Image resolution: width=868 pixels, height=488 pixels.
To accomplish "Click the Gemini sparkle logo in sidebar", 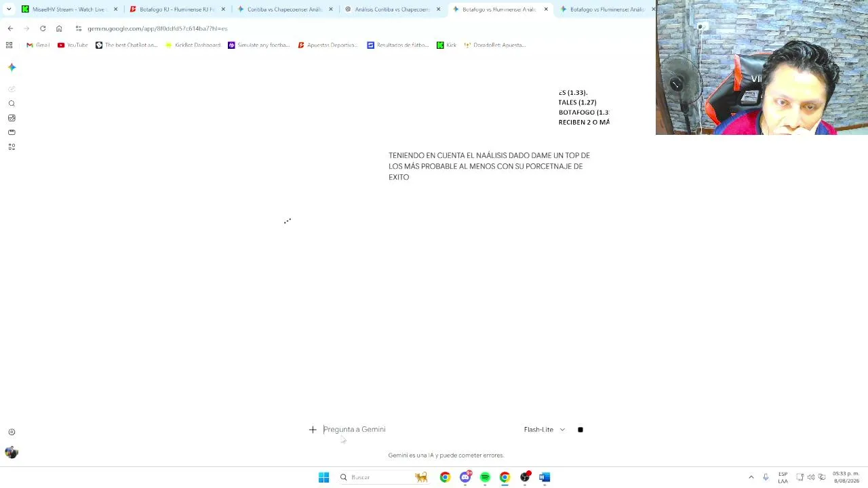I will coord(12,67).
